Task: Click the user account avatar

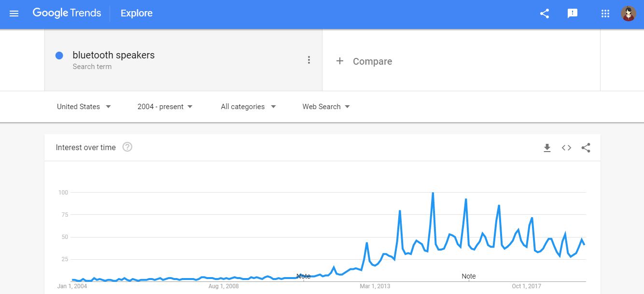Action: [628, 14]
